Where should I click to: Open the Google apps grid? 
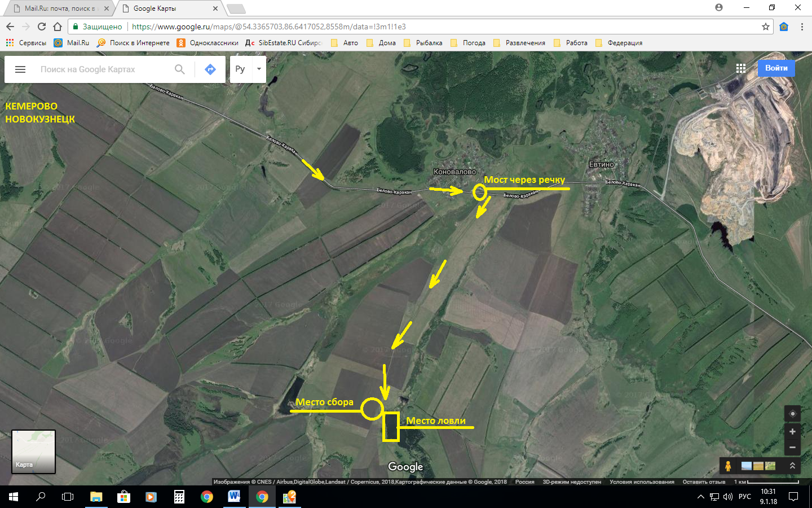(741, 68)
